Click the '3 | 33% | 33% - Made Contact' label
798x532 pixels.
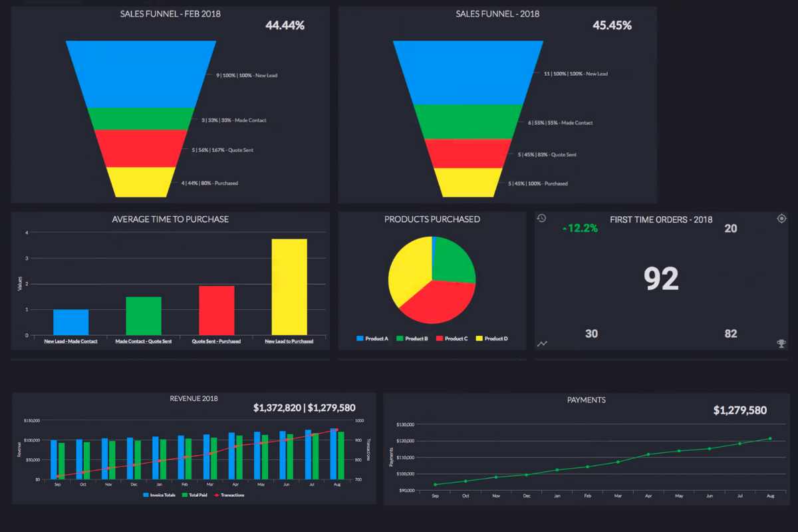[233, 120]
